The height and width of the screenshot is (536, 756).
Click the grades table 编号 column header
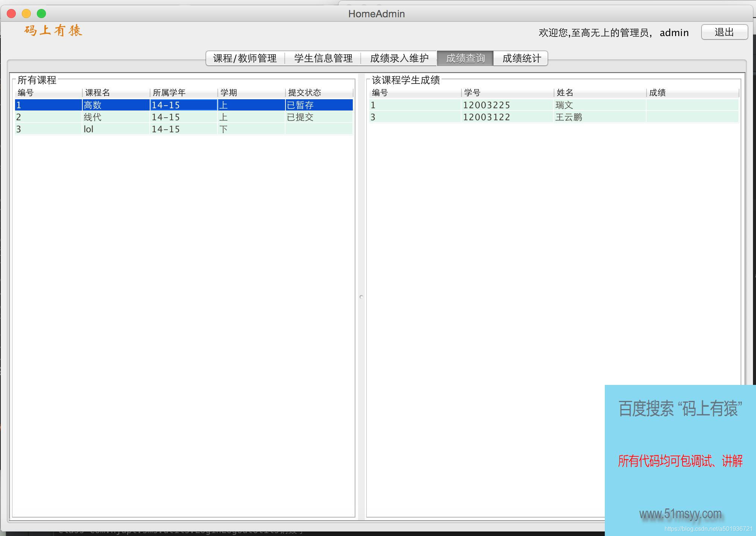pyautogui.click(x=415, y=92)
